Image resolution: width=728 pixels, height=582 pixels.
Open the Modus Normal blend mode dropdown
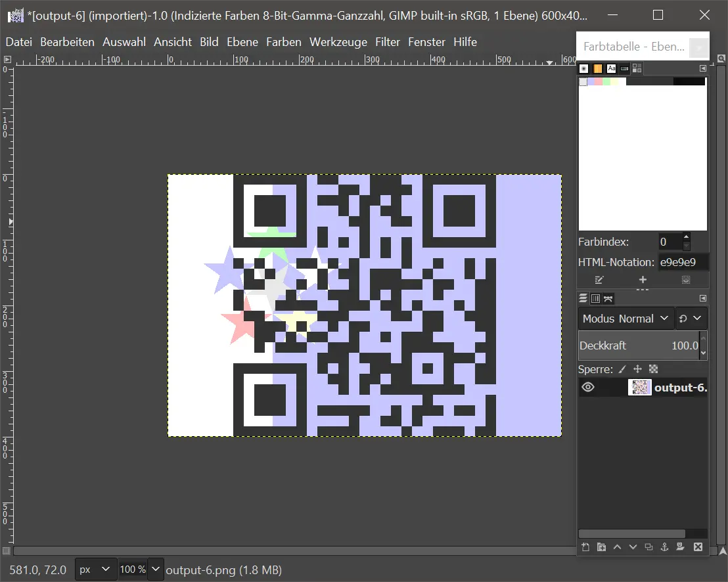tap(626, 319)
